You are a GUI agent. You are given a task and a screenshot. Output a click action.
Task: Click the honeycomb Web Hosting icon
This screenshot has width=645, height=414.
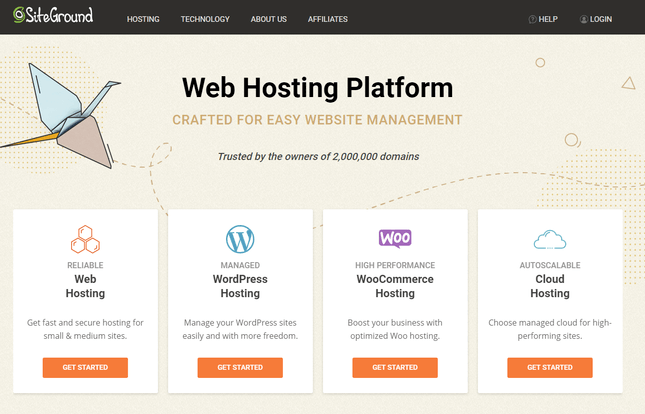(85, 239)
